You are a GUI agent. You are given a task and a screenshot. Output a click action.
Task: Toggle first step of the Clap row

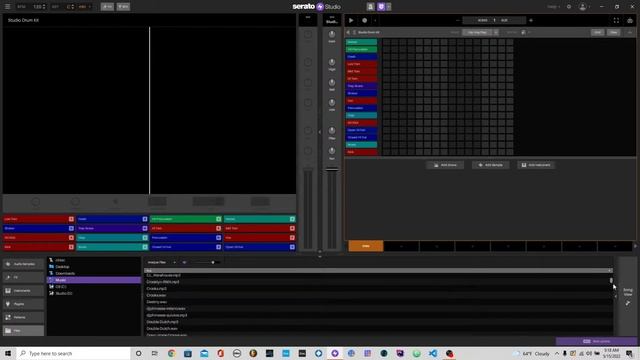[387, 115]
